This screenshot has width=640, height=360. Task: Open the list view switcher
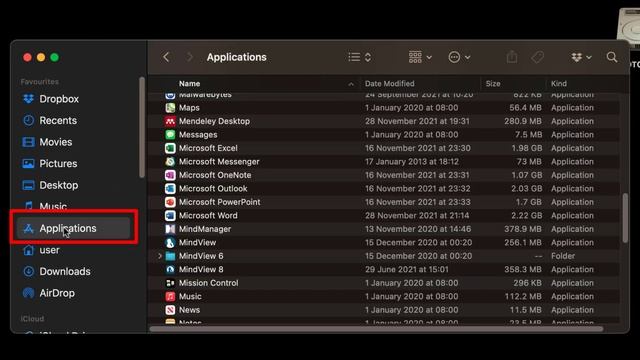coord(360,57)
